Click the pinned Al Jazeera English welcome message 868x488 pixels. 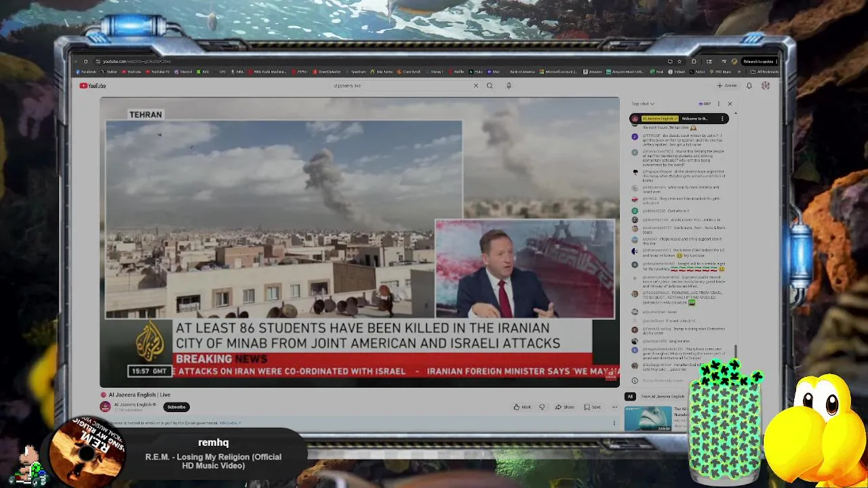pyautogui.click(x=679, y=119)
